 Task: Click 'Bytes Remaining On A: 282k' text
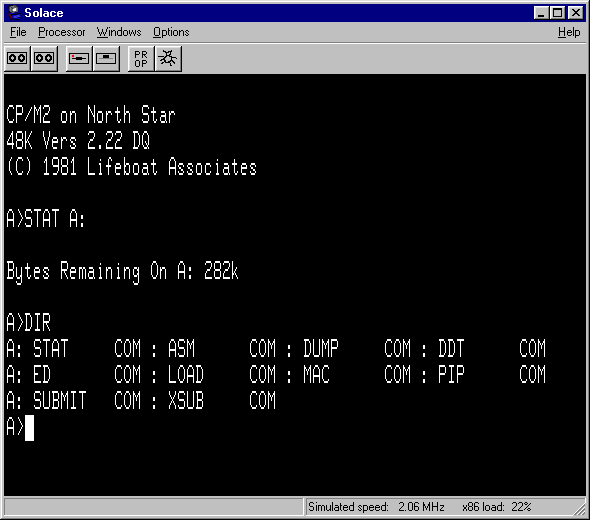coord(122,272)
